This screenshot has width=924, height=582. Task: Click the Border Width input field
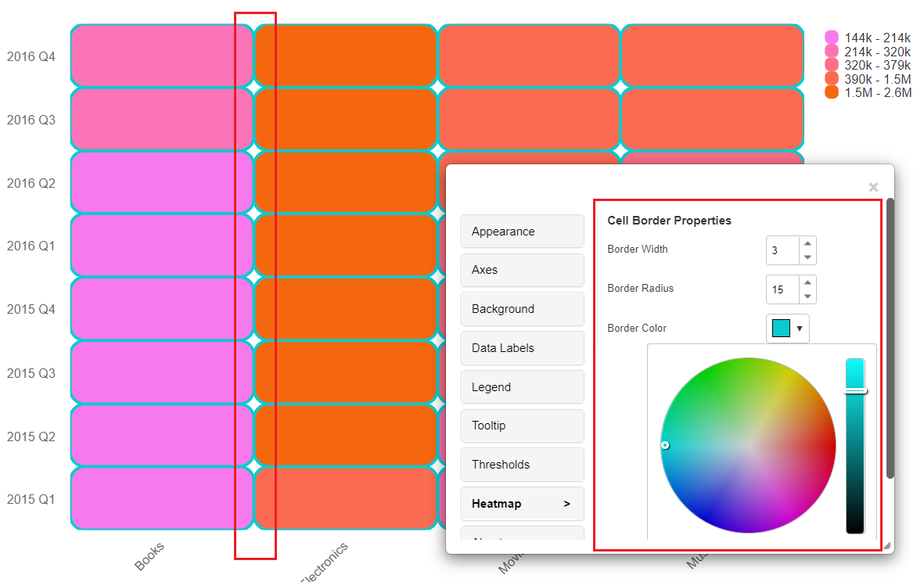pos(782,251)
